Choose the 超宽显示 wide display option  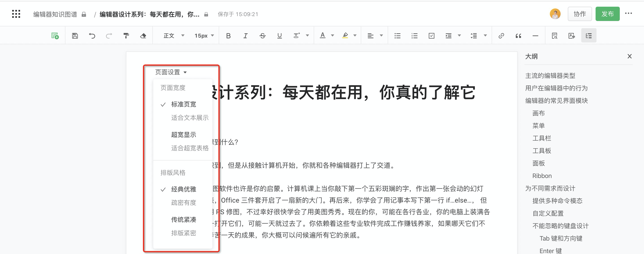pos(184,135)
